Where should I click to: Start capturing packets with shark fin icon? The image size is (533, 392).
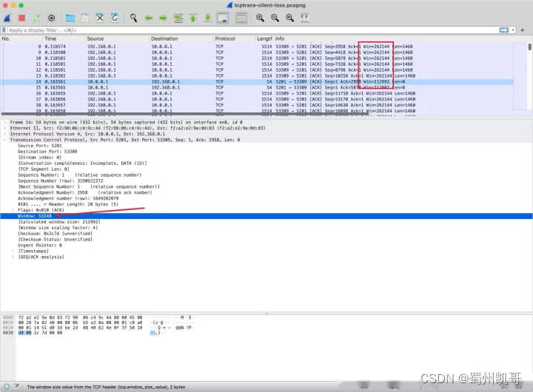point(7,18)
